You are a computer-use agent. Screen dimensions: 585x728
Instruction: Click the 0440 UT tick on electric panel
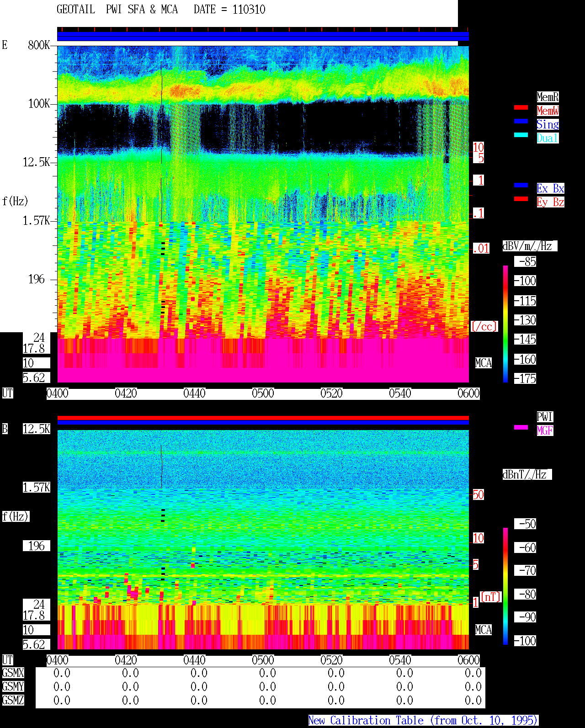[194, 393]
